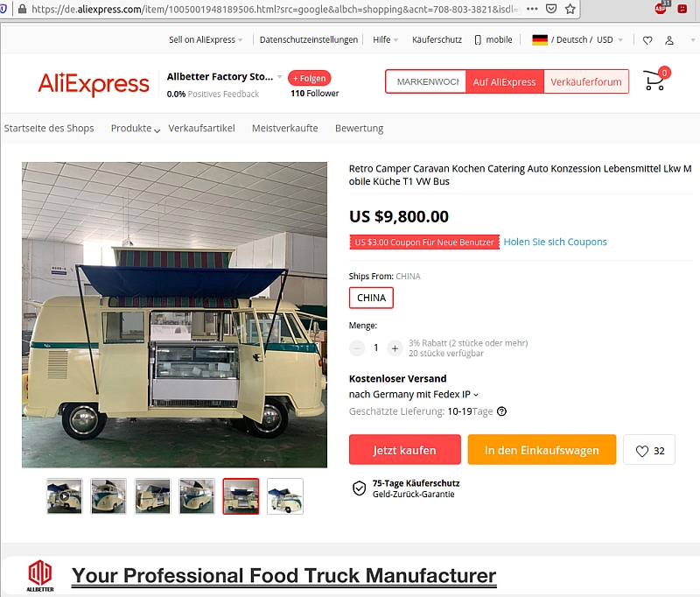The height and width of the screenshot is (597, 700).
Task: Save to Pocket icon in address bar
Action: (551, 9)
